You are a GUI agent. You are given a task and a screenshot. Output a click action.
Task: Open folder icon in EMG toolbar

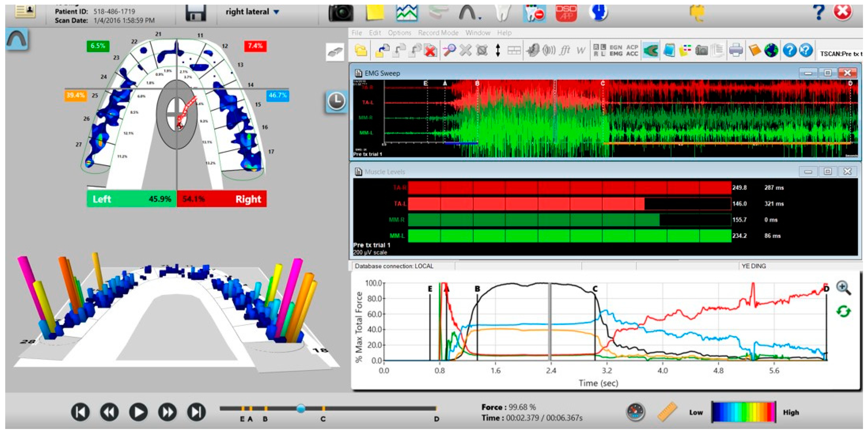point(361,51)
